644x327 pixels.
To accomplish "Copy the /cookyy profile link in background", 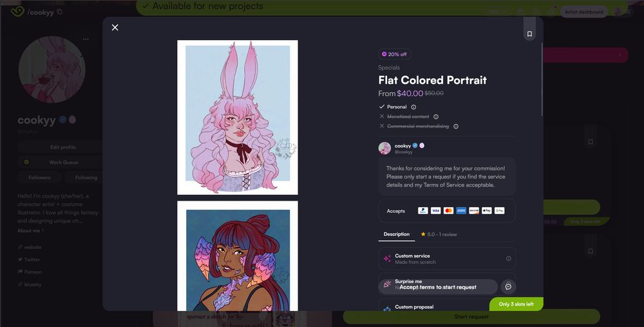I will pyautogui.click(x=60, y=12).
